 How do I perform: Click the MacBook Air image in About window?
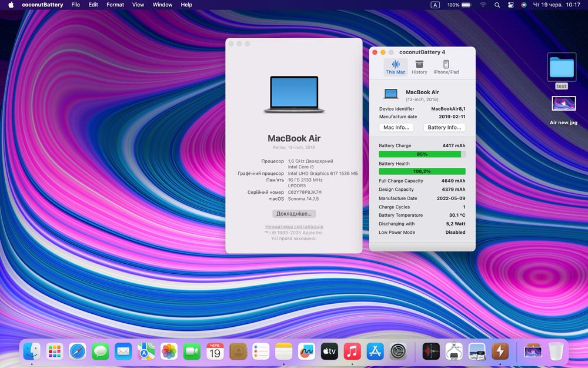294,94
